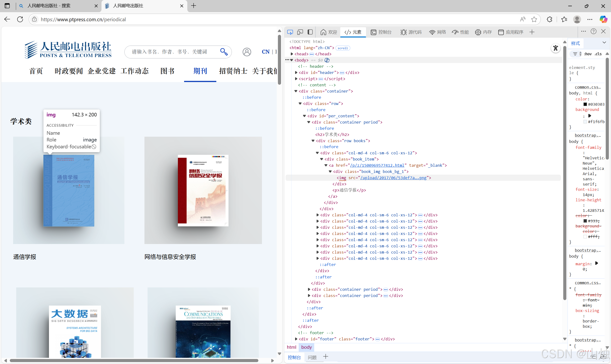The height and width of the screenshot is (364, 611).
Task: Click the #030303 color swatch
Action: 585,104
